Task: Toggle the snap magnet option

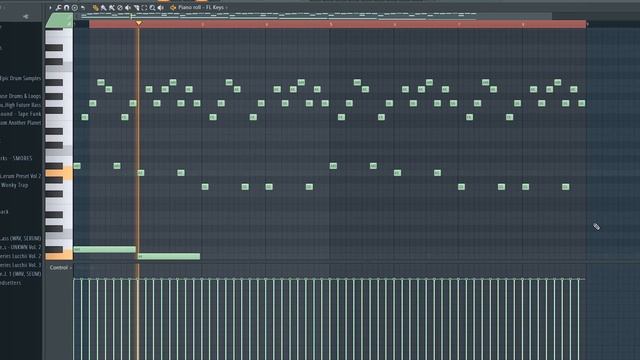Action: [x=67, y=7]
